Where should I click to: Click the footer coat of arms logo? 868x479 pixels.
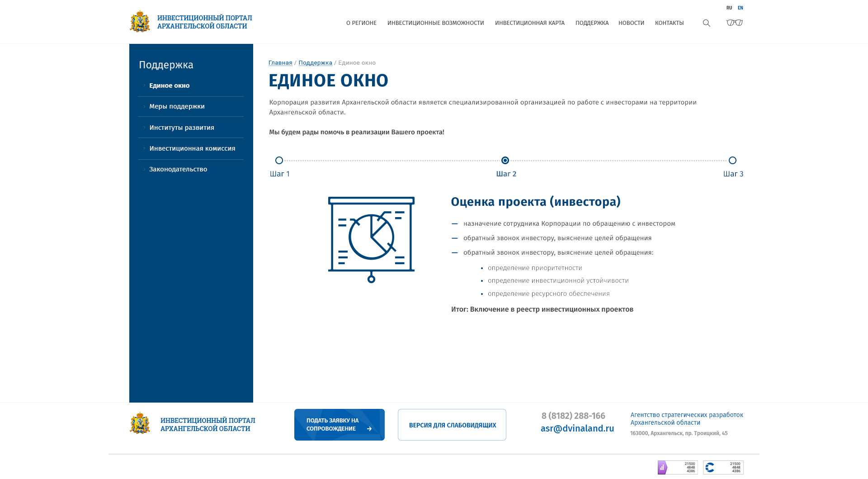140,423
